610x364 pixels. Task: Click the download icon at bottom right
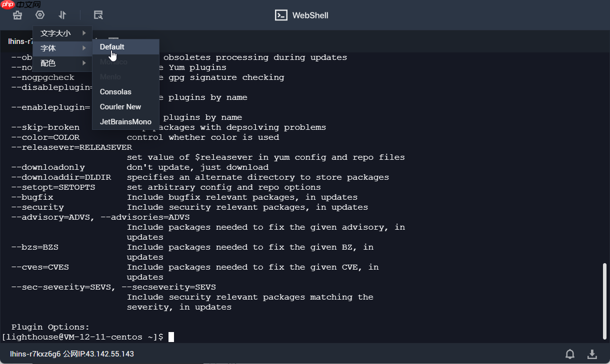click(592, 354)
